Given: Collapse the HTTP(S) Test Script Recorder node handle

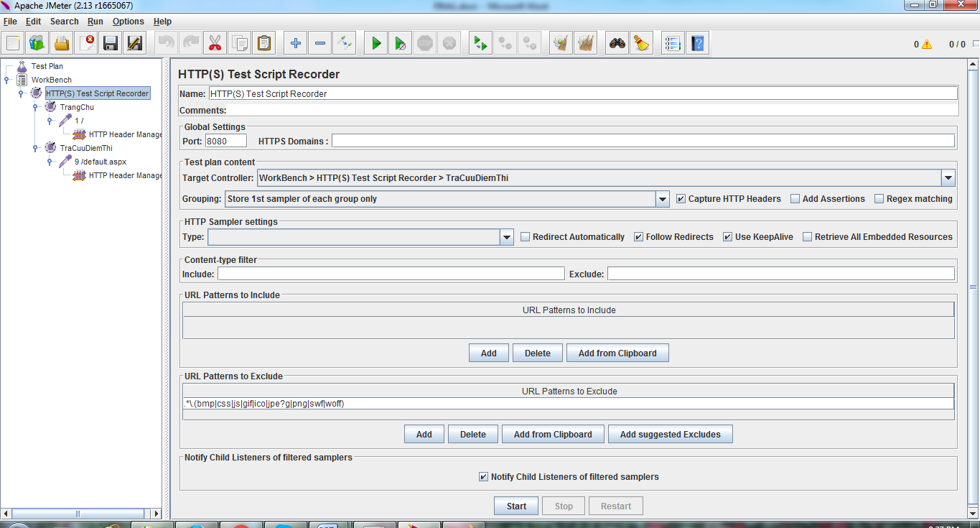Looking at the screenshot, I should click(21, 93).
